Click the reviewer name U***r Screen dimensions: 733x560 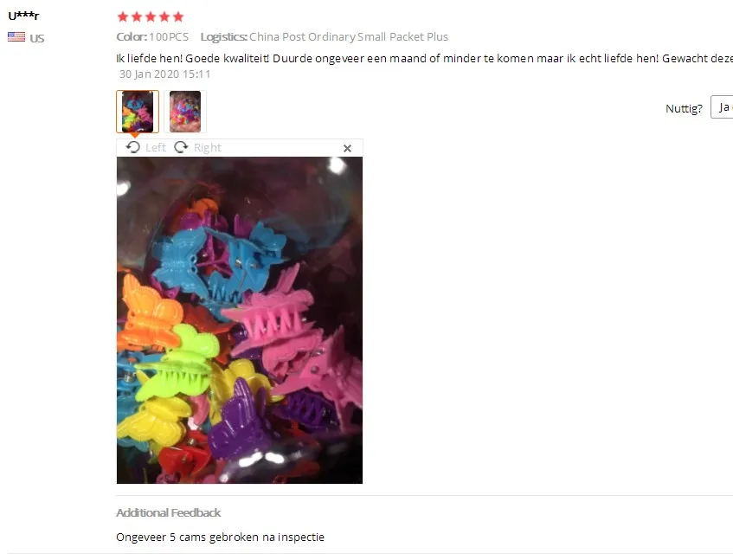[x=23, y=16]
